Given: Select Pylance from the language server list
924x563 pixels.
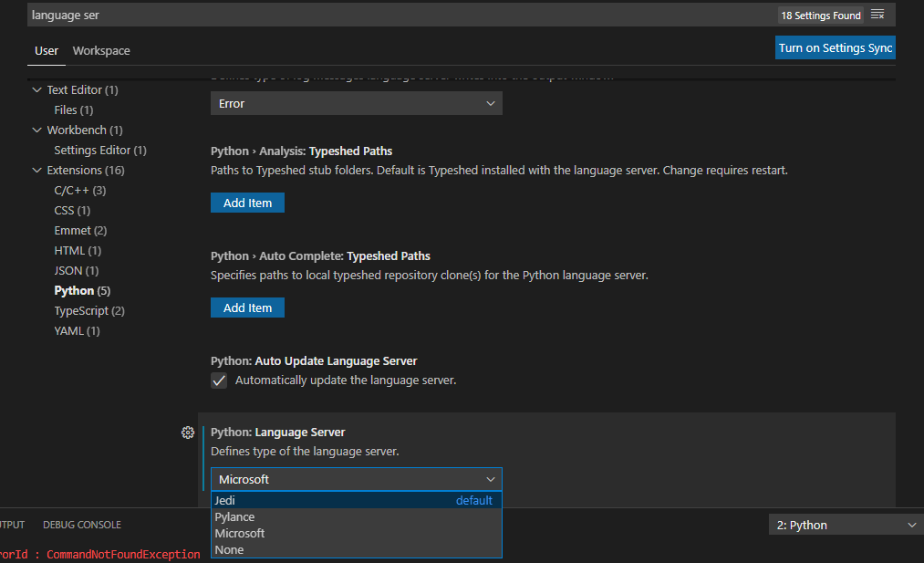Looking at the screenshot, I should [235, 516].
